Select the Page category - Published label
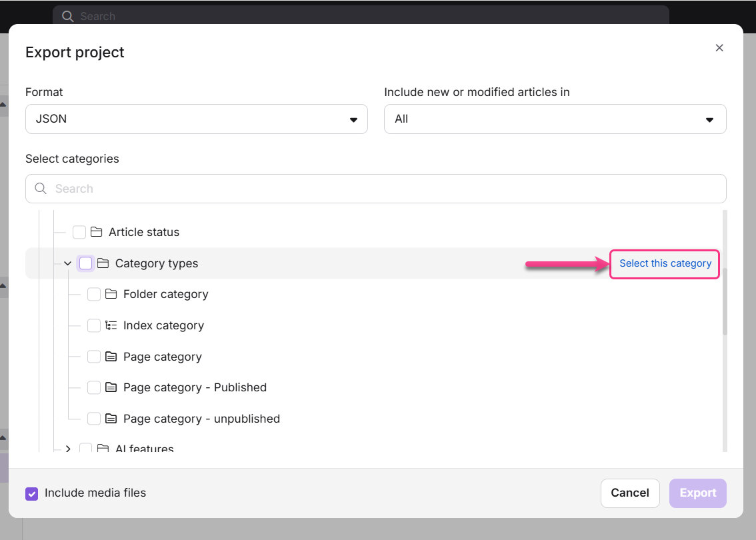Viewport: 756px width, 540px height. click(195, 387)
